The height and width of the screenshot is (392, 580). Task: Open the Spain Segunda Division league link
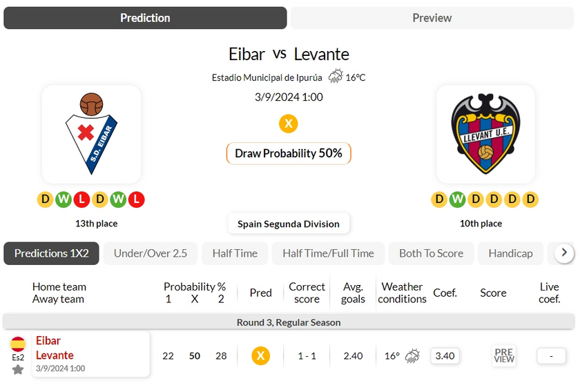pos(289,224)
